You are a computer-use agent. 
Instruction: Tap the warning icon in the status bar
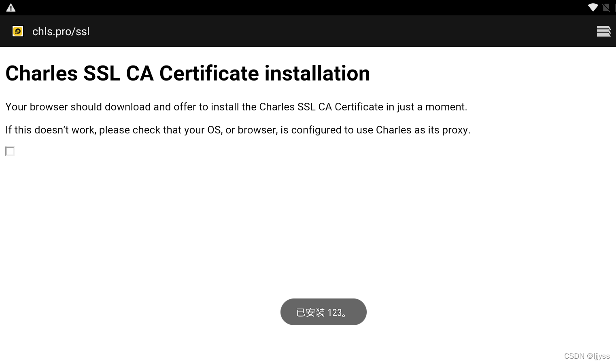click(11, 7)
